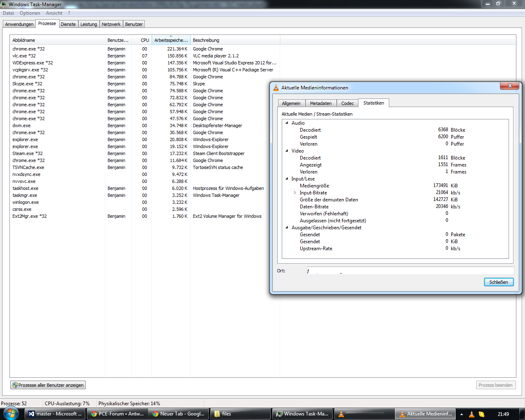Expand the Input-Bitrate tree item
This screenshot has height=420, width=525.
(295, 193)
